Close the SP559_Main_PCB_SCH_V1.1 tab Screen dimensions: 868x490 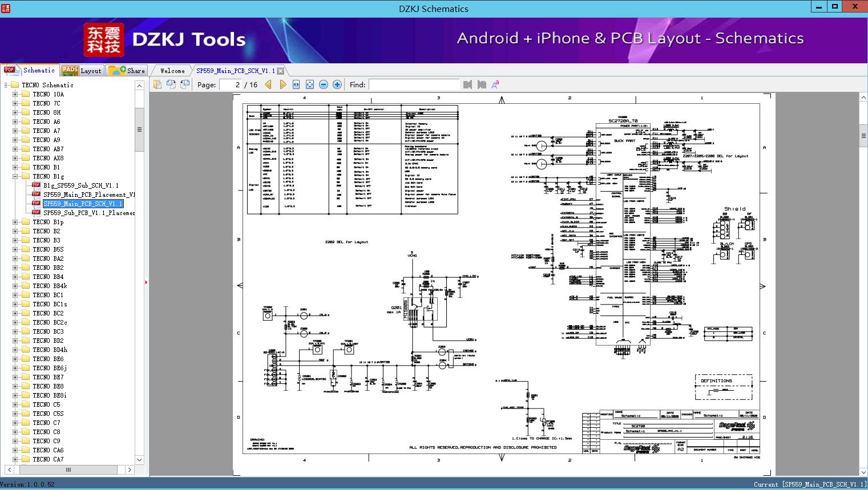point(280,71)
